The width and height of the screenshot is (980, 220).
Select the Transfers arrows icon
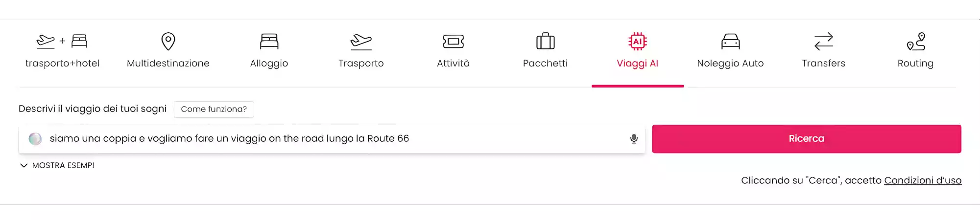click(823, 42)
